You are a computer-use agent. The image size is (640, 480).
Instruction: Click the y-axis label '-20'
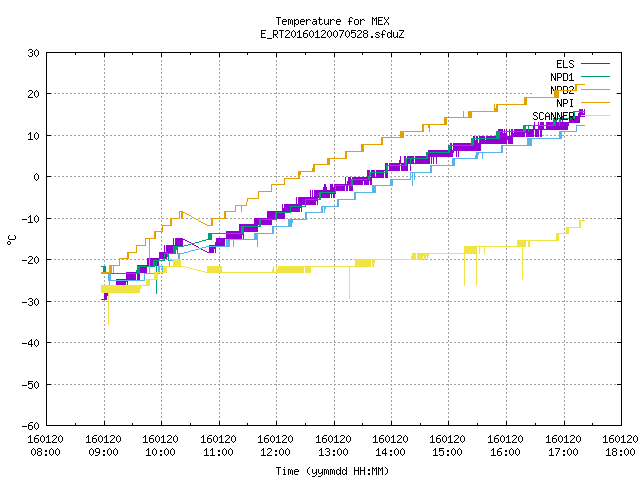[x=31, y=260]
